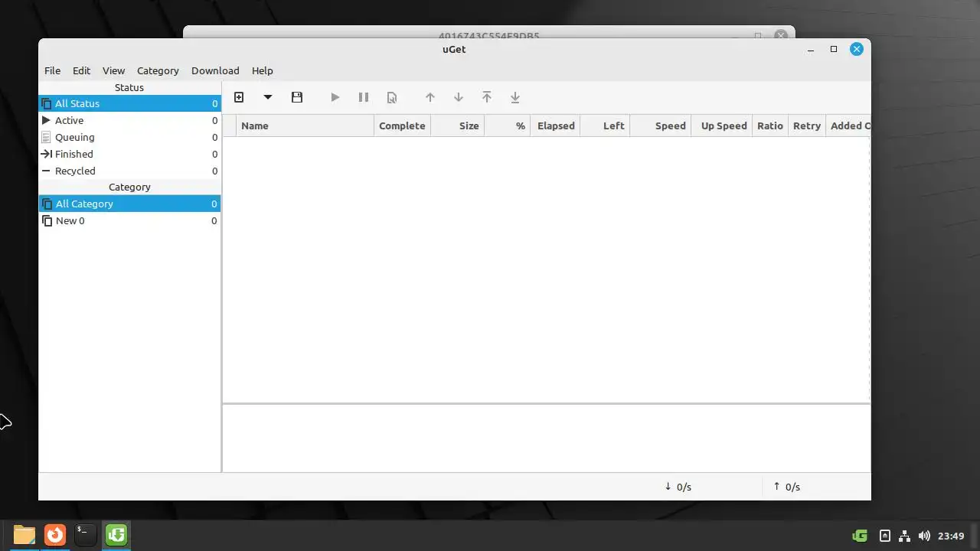Select the Active status row

coord(129,120)
